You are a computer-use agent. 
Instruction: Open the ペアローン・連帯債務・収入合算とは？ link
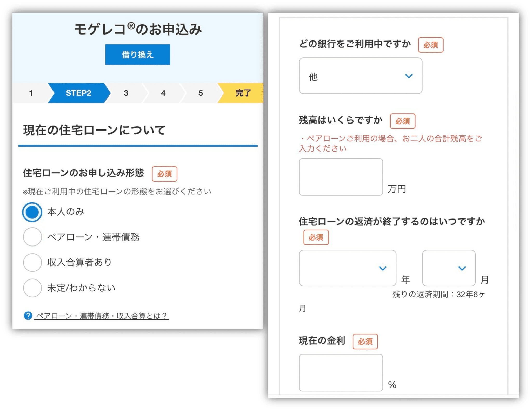coord(102,316)
